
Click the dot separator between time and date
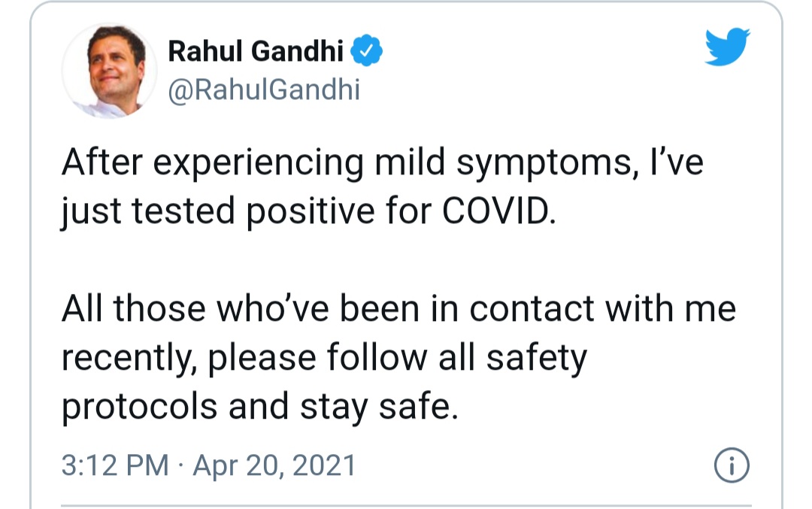click(x=180, y=465)
